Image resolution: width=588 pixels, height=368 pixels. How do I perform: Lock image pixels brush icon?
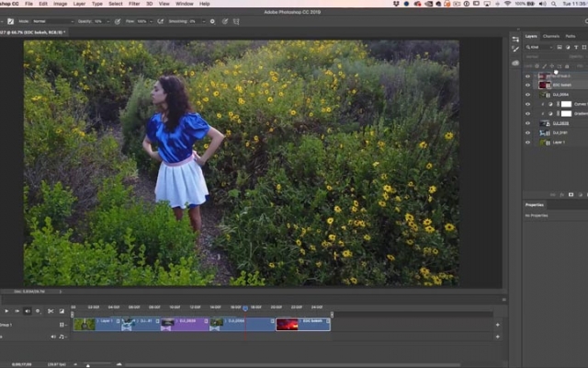pyautogui.click(x=545, y=66)
